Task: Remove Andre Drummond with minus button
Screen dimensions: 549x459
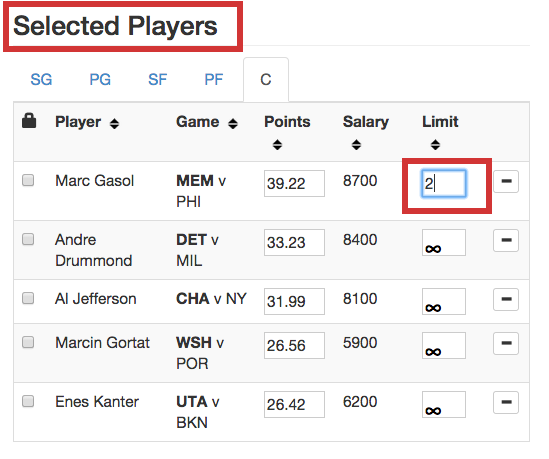Action: coord(506,241)
